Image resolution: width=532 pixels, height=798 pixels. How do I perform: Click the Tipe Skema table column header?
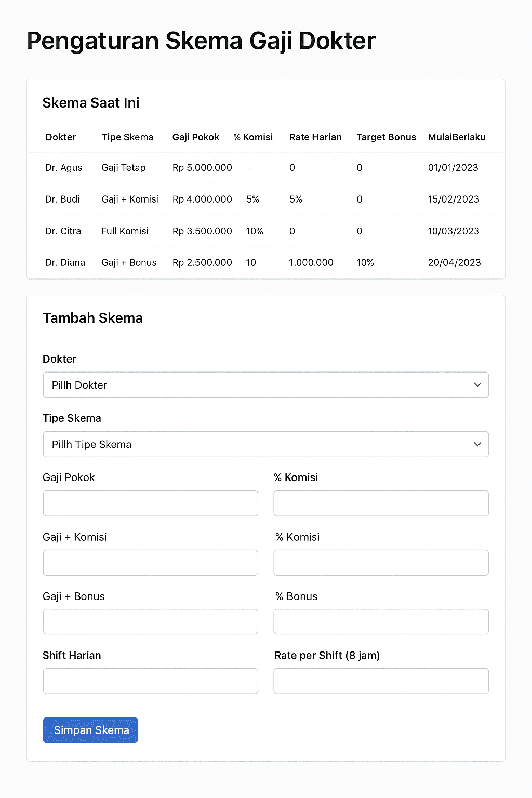pyautogui.click(x=127, y=137)
